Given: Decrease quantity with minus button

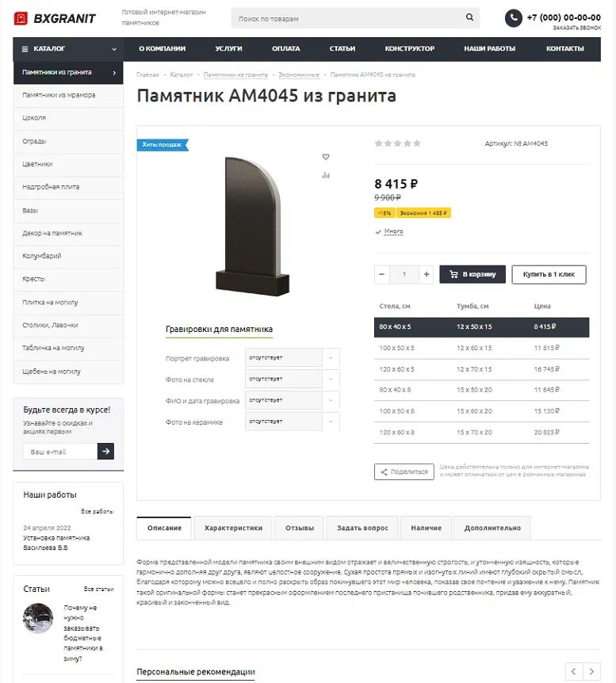Looking at the screenshot, I should (382, 274).
